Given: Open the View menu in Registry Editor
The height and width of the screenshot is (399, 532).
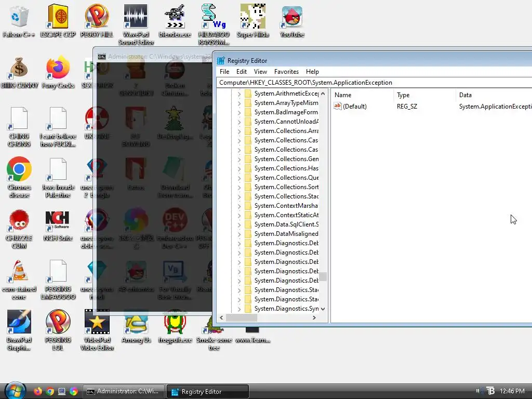Looking at the screenshot, I should coord(260,72).
